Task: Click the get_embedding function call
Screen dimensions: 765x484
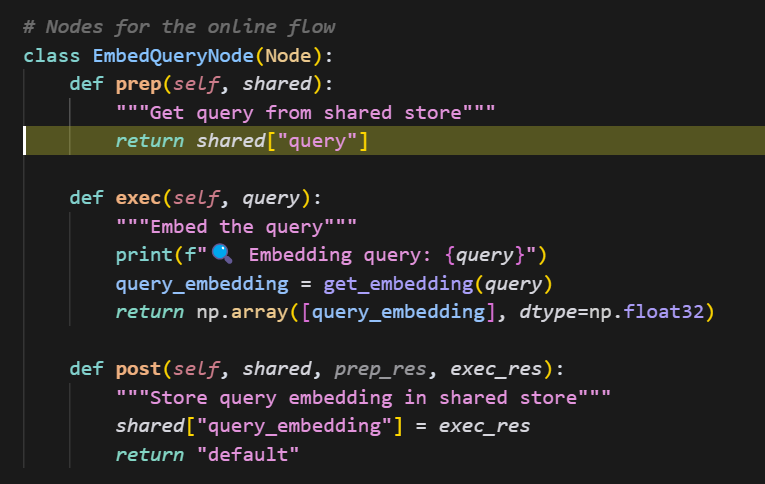Action: pos(398,284)
